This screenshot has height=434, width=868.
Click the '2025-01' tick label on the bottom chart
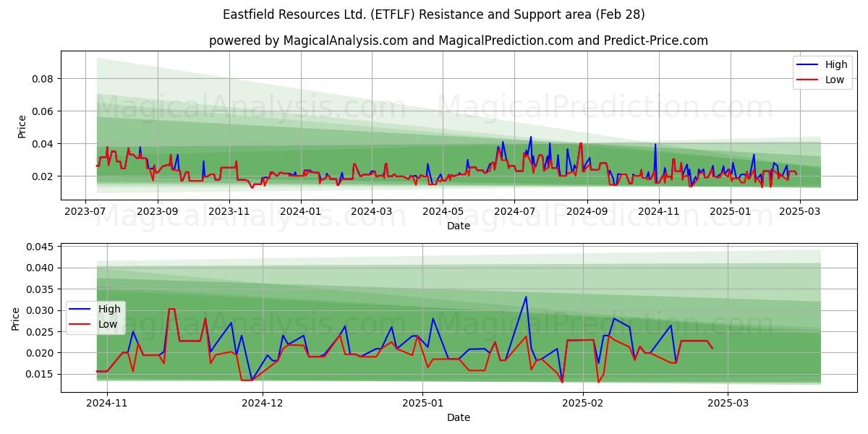pos(423,403)
